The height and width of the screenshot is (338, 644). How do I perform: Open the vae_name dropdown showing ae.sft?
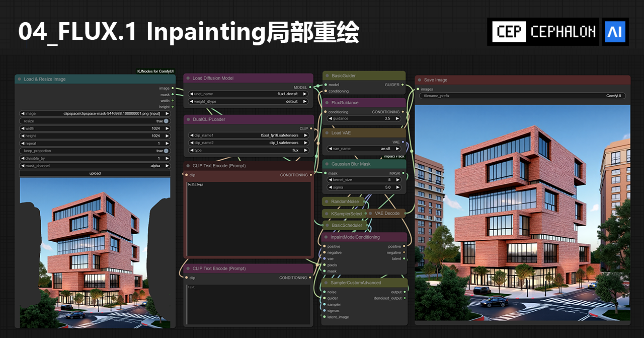coord(364,149)
